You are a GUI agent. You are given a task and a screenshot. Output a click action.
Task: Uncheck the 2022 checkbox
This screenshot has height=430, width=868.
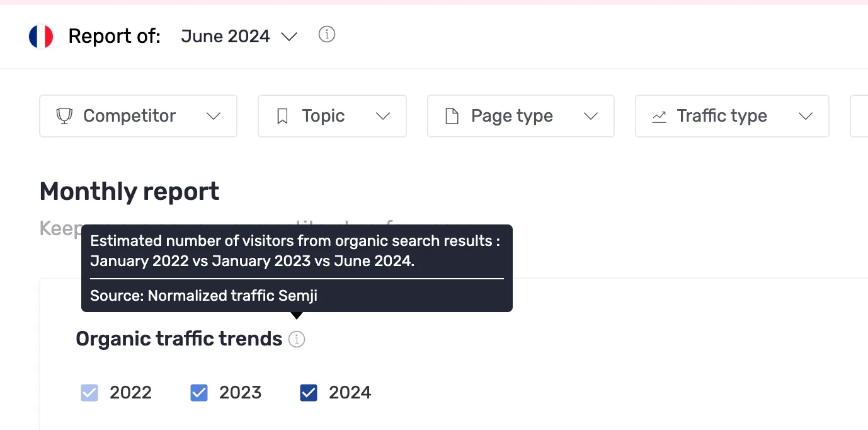click(x=89, y=393)
